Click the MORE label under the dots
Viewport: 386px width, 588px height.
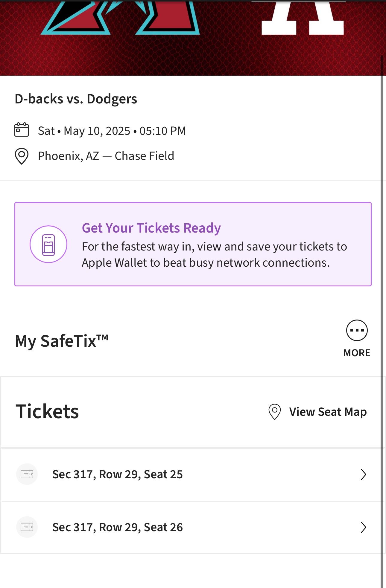tap(357, 353)
